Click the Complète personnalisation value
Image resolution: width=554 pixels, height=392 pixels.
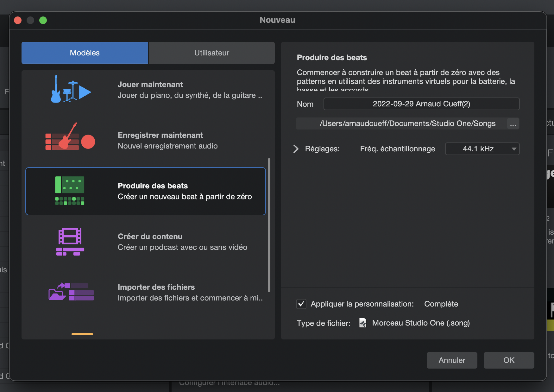pos(441,304)
